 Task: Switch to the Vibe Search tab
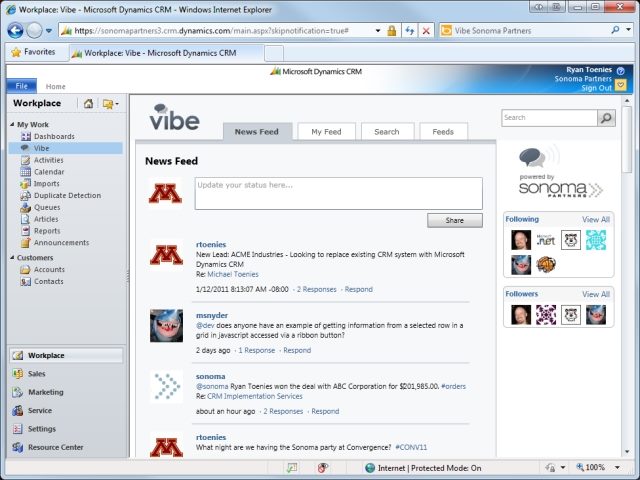pyautogui.click(x=387, y=132)
